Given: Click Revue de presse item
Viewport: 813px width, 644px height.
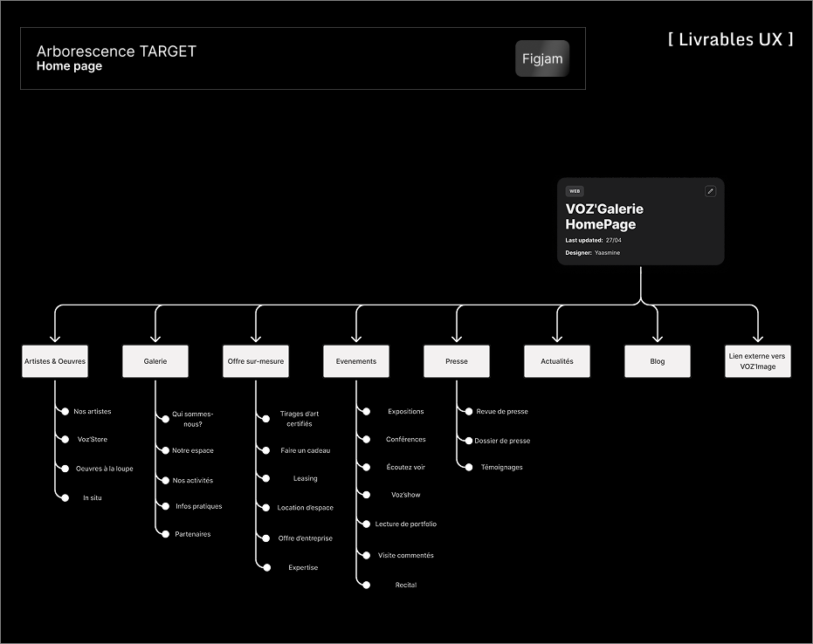Looking at the screenshot, I should pyautogui.click(x=502, y=411).
